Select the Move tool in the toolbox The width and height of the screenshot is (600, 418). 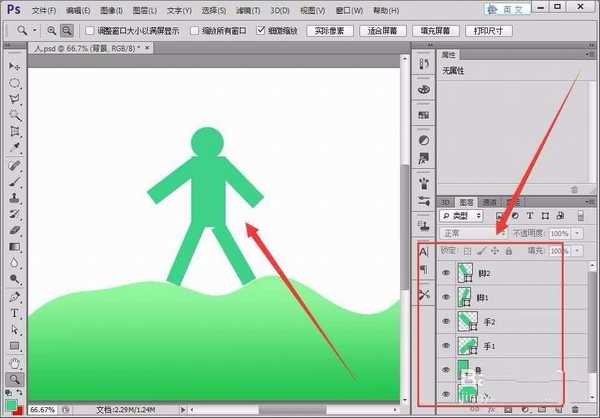(x=15, y=66)
